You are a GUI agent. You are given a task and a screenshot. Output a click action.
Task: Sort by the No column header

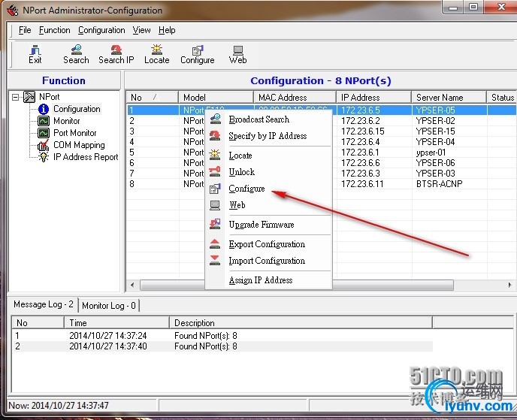tap(153, 97)
